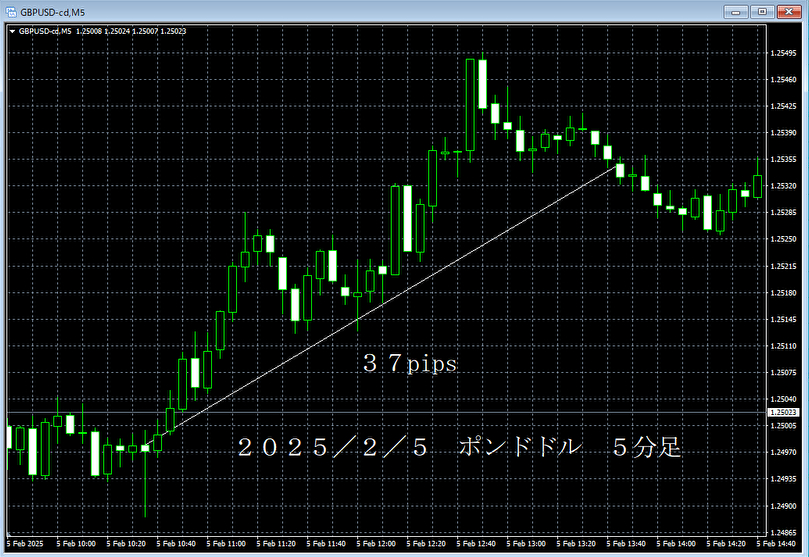Click the '5 Feb 14:00' time label
This screenshot has width=809, height=557.
point(676,544)
